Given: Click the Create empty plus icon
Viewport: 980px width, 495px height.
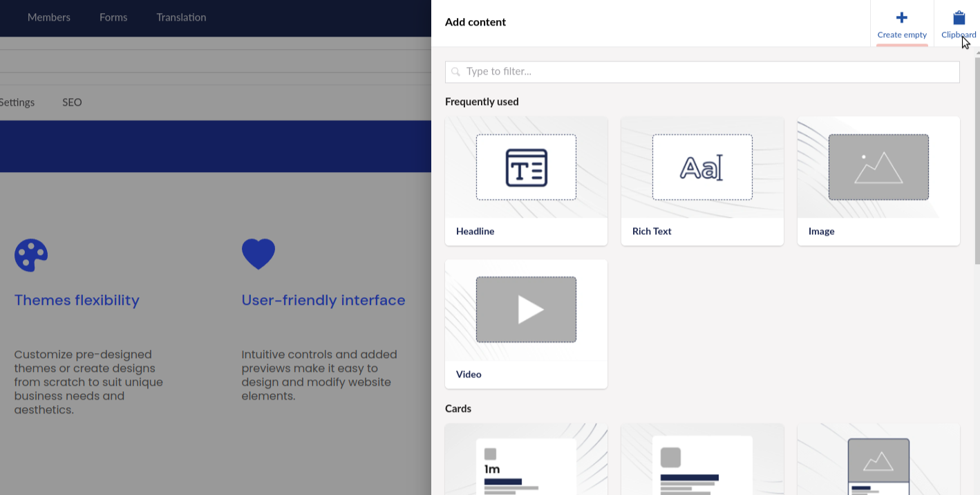Looking at the screenshot, I should click(901, 18).
